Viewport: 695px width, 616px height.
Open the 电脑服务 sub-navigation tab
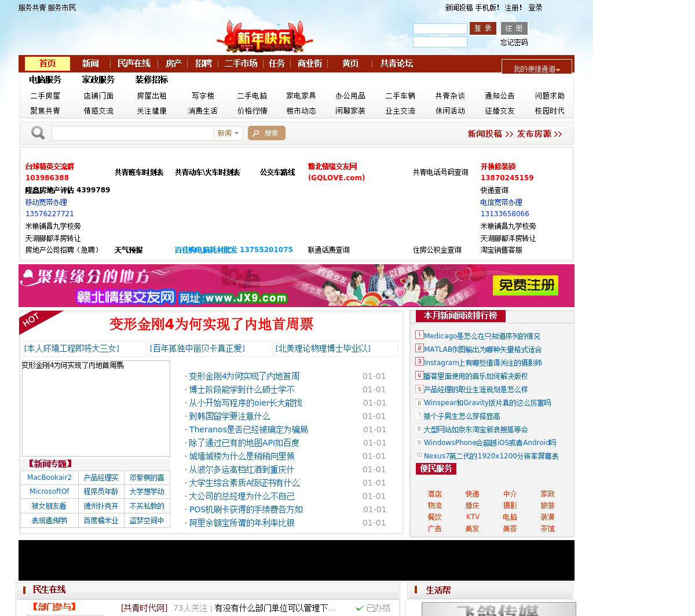[45, 80]
